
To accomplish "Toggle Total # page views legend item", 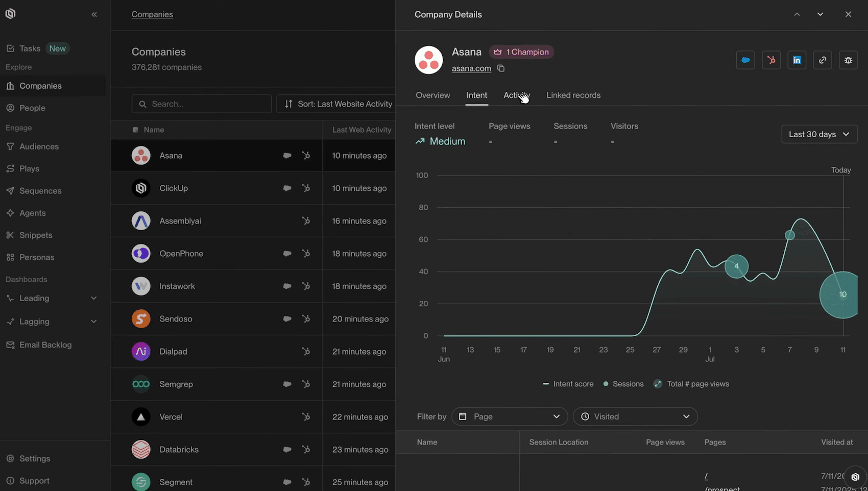I will [691, 384].
